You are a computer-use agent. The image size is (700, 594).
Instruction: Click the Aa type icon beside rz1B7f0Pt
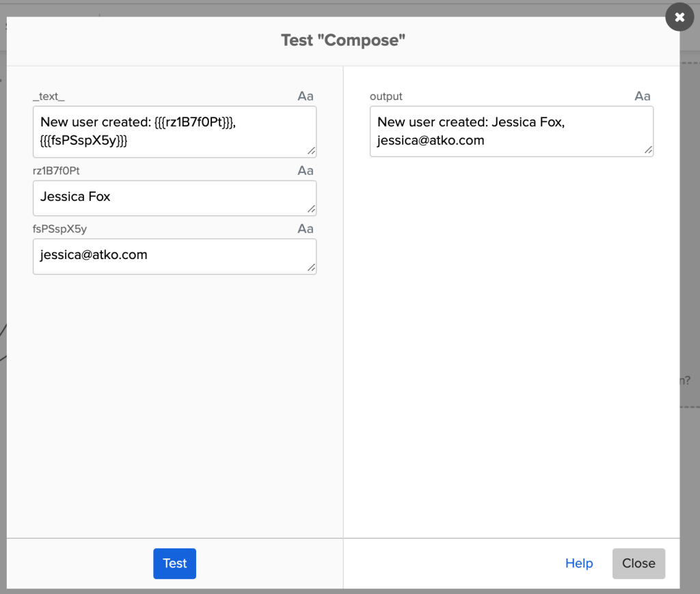point(305,171)
